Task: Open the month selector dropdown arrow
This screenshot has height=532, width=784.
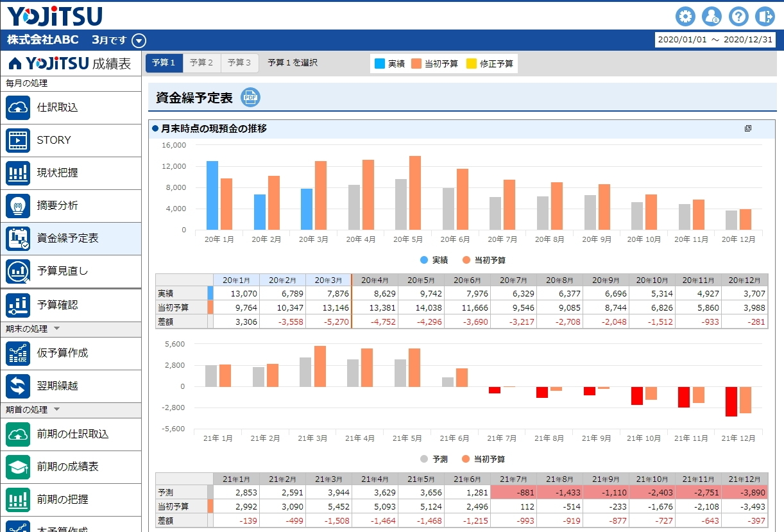Action: (139, 41)
